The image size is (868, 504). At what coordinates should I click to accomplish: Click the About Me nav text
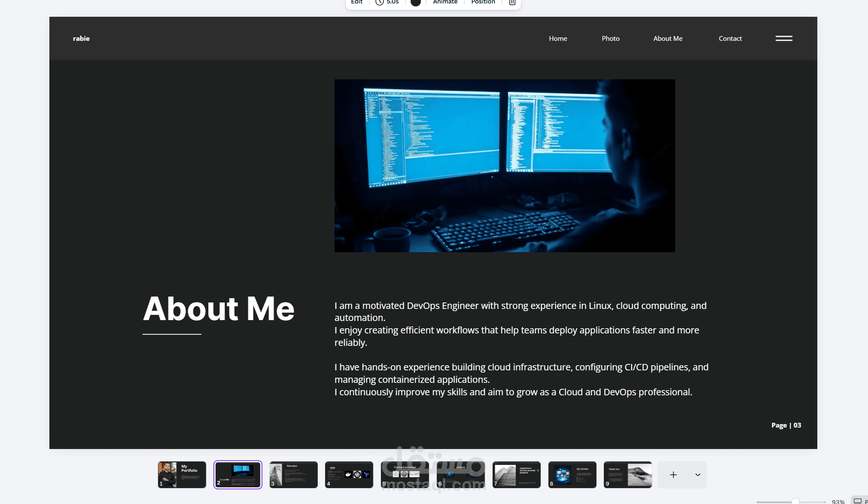pos(668,38)
